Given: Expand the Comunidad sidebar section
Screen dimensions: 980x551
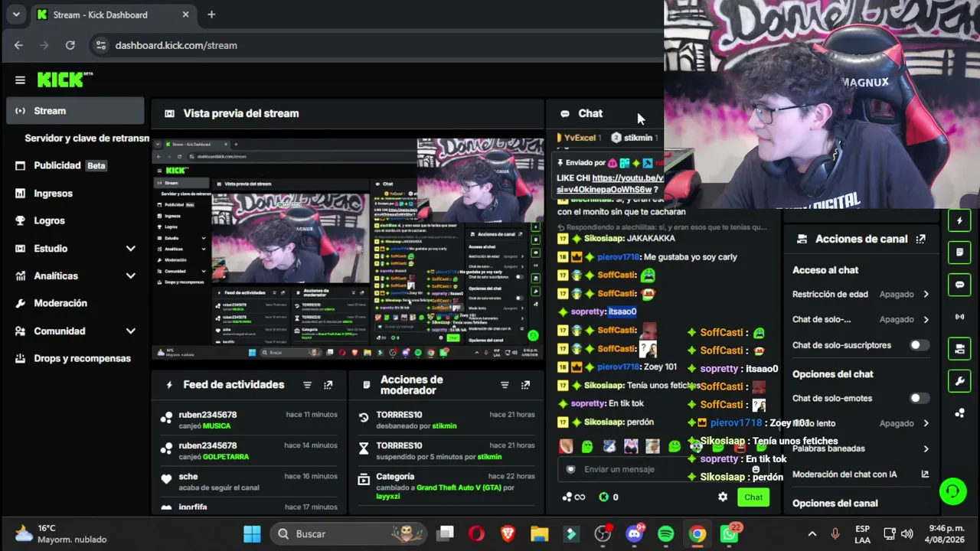Looking at the screenshot, I should point(130,331).
